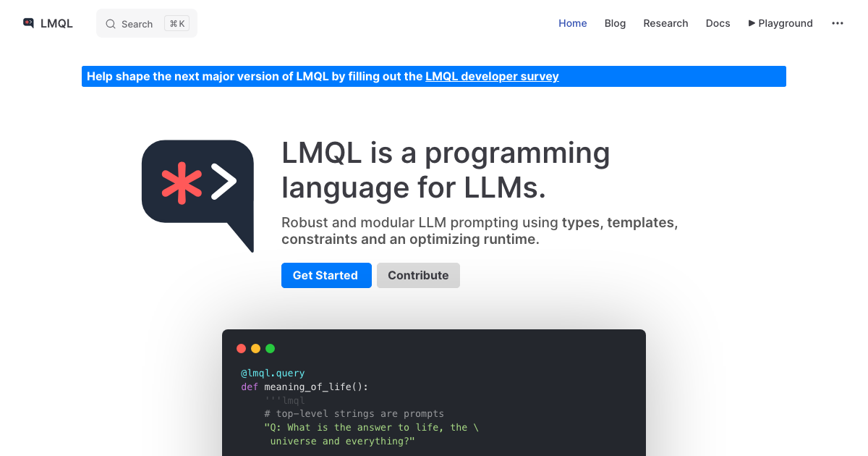Image resolution: width=868 pixels, height=456 pixels.
Task: Click the green dot in code window
Action: (271, 348)
